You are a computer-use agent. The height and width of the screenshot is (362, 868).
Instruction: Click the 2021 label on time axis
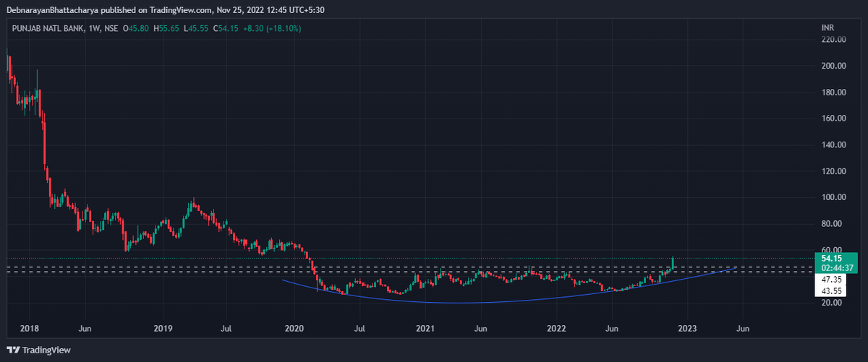pos(425,328)
